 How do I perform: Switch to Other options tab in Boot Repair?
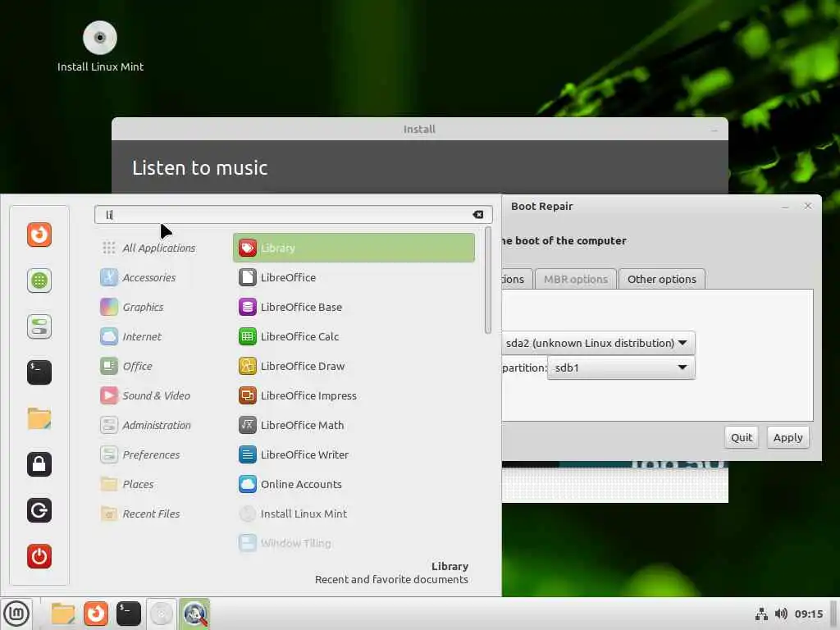click(x=662, y=279)
